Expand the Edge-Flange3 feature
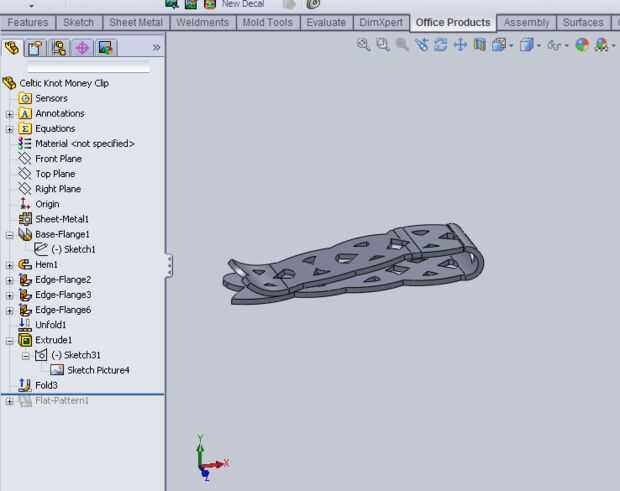 tap(10, 295)
